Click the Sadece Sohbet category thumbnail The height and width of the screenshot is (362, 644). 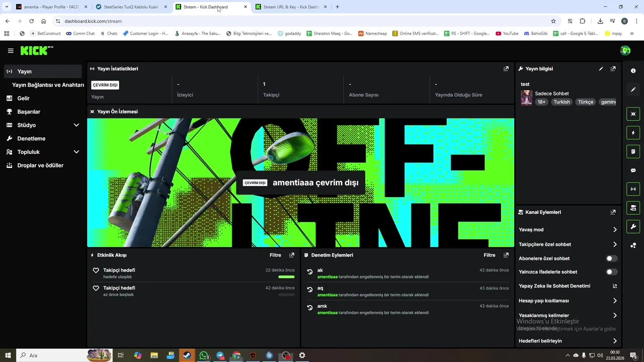(526, 98)
